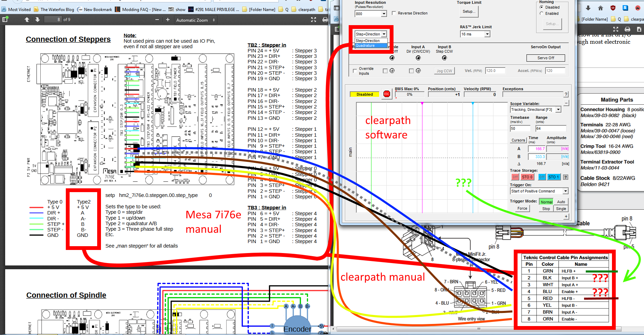Download PDF from right viewer toolbar
Image resolution: width=644 pixels, height=335 pixels.
tap(639, 29)
